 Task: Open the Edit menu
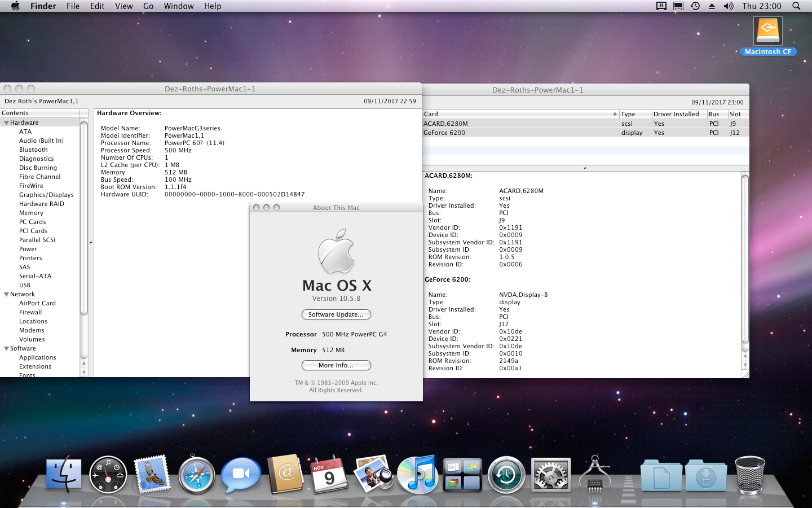[98, 6]
